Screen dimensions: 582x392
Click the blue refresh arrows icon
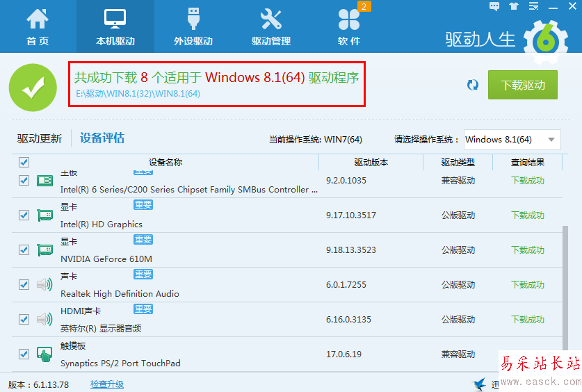point(473,85)
